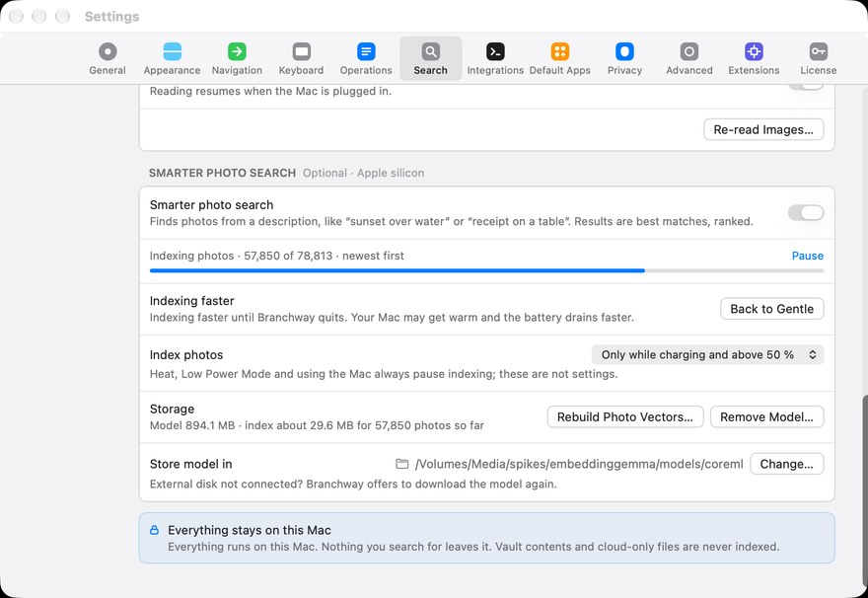
Task: Open the Default Apps grid icon
Action: point(559,51)
